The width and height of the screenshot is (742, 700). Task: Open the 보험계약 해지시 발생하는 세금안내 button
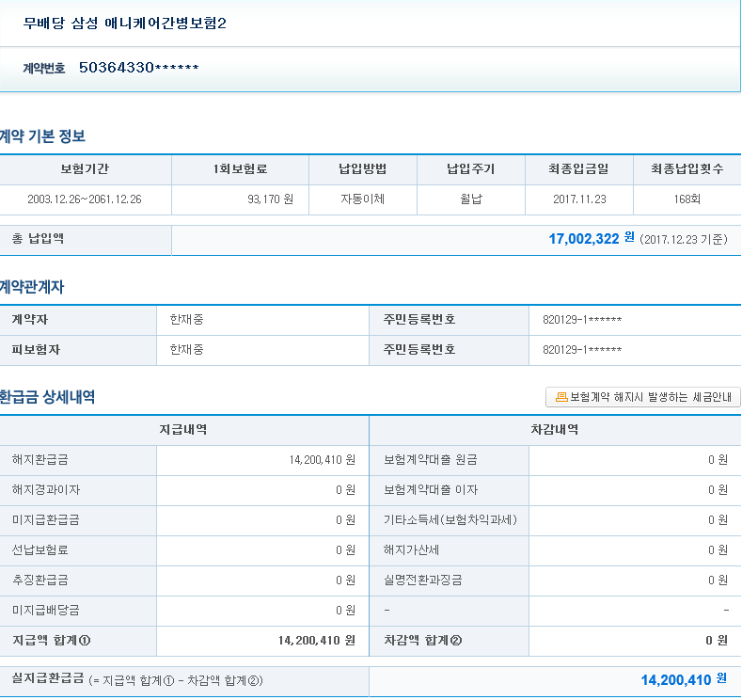pyautogui.click(x=643, y=397)
